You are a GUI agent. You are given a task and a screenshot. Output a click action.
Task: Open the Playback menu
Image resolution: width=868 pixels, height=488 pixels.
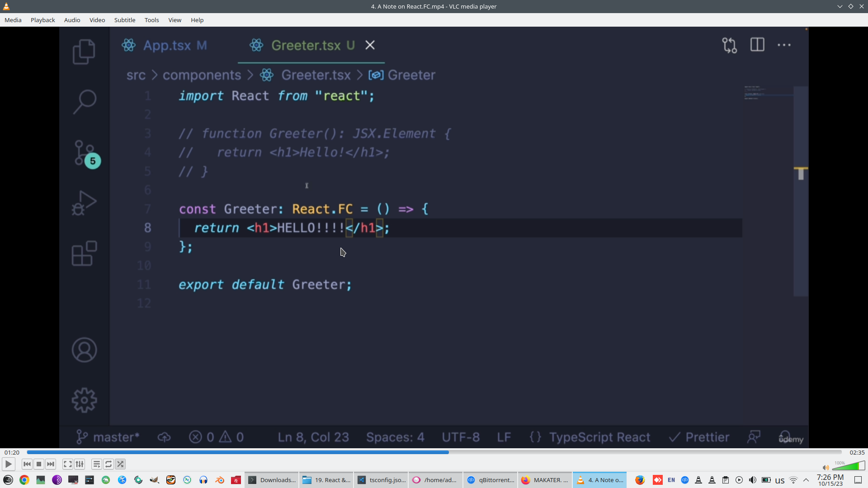point(42,20)
